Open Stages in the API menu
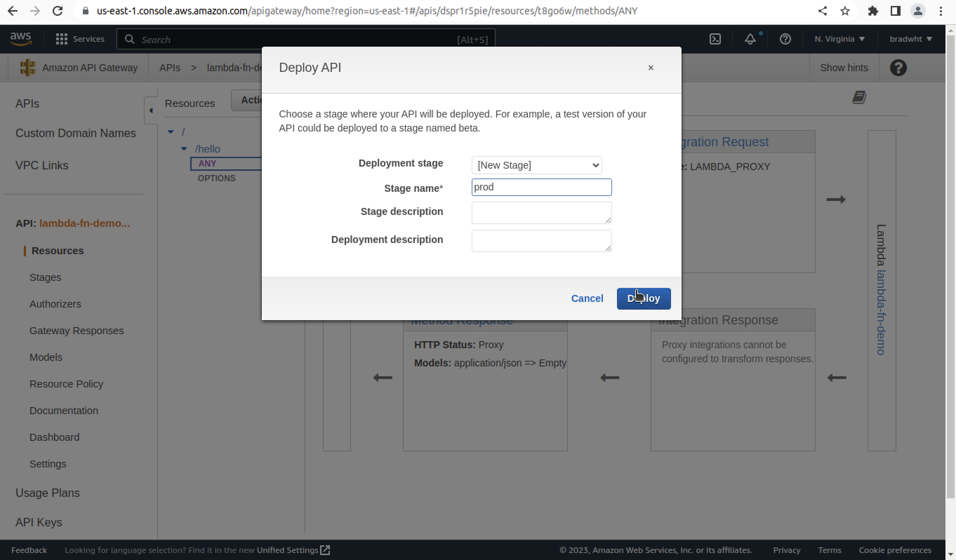Screen dimensions: 956x560 coord(45,277)
